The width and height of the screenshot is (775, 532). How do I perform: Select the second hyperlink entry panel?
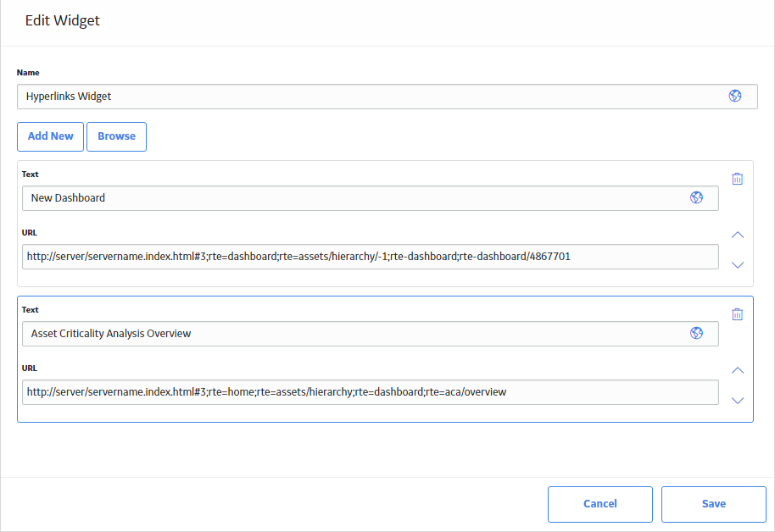coord(385,359)
